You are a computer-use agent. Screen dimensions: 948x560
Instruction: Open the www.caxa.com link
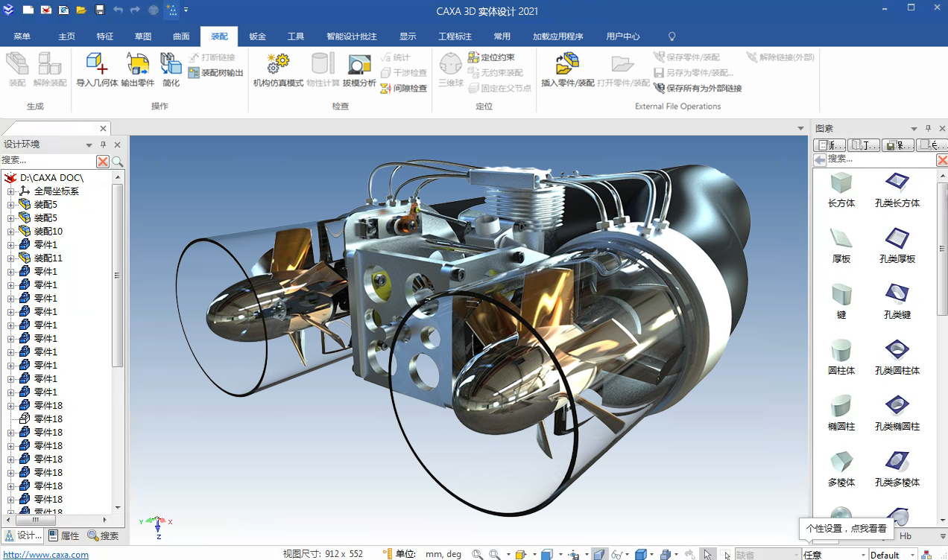45,555
